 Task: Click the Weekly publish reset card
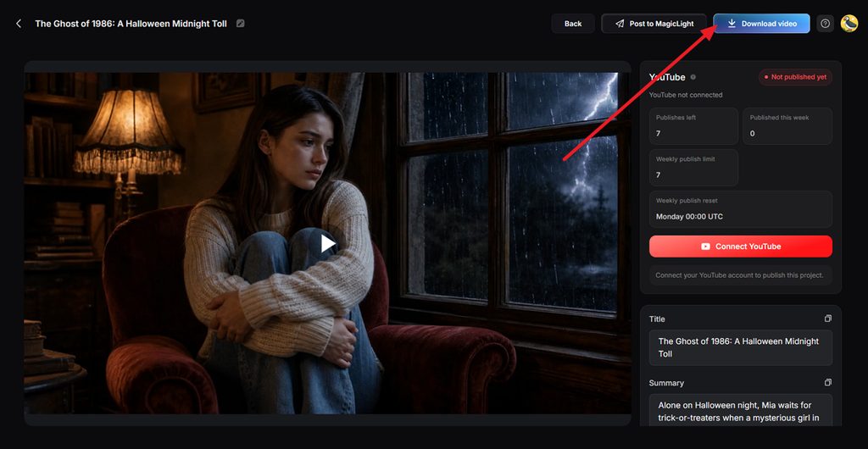coord(741,209)
